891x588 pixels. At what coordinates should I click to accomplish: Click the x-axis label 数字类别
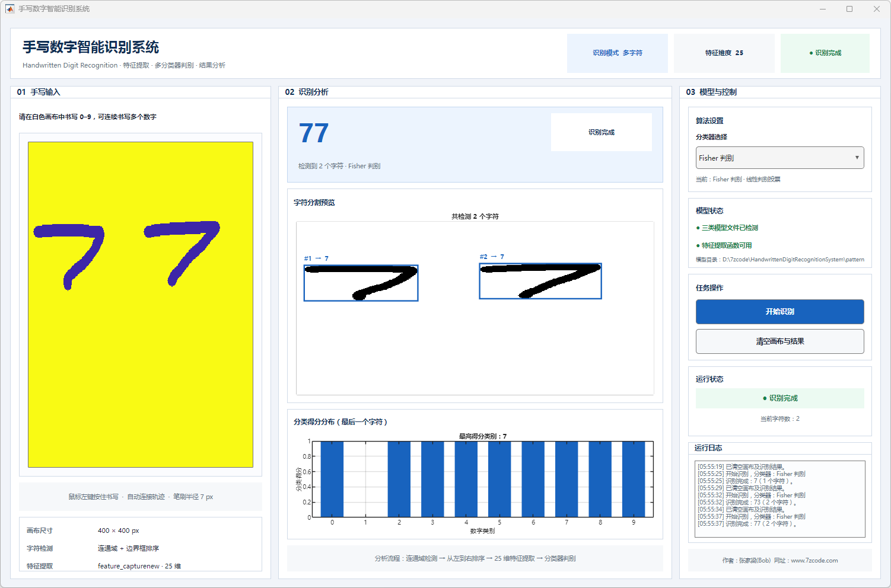[483, 531]
